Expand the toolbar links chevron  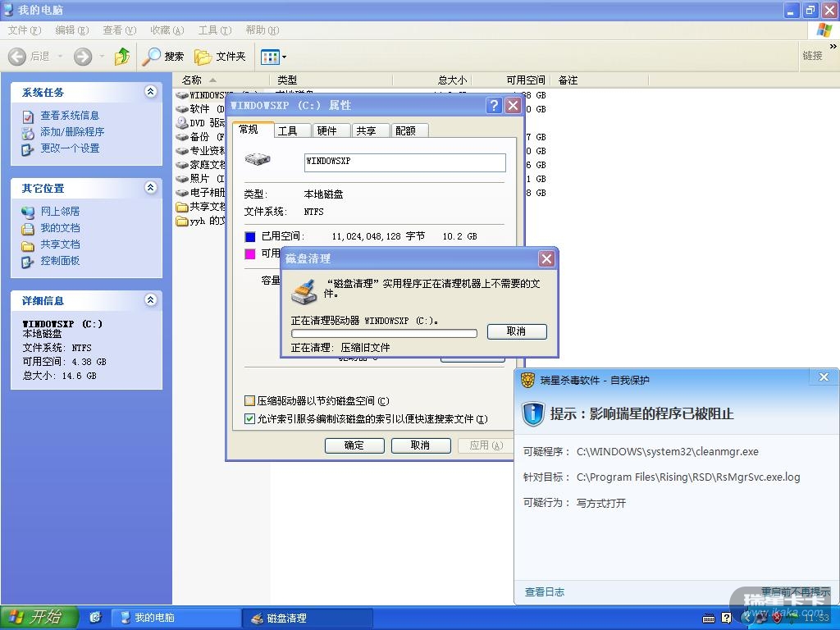pos(833,47)
